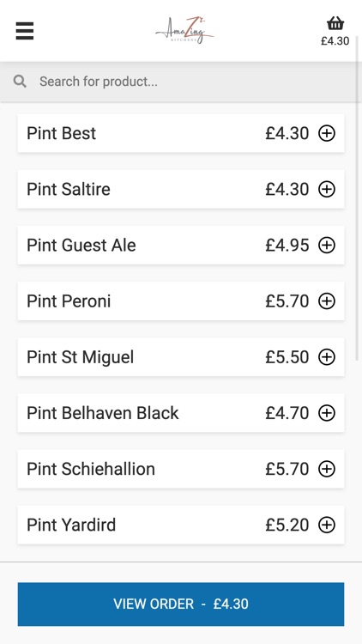Choose the Pint Schiehallion item label
Image resolution: width=362 pixels, height=644 pixels.
click(x=91, y=469)
